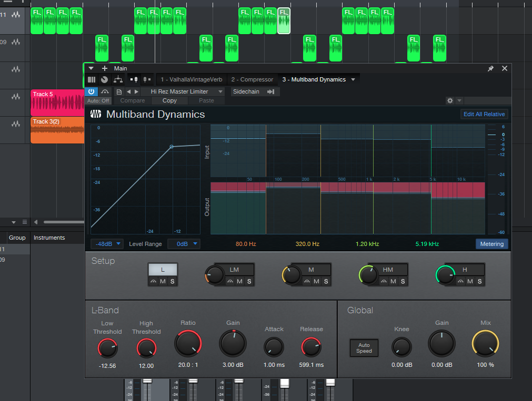Screen dimensions: 532x401
Task: Click the Global Mix knob
Action: click(485, 343)
